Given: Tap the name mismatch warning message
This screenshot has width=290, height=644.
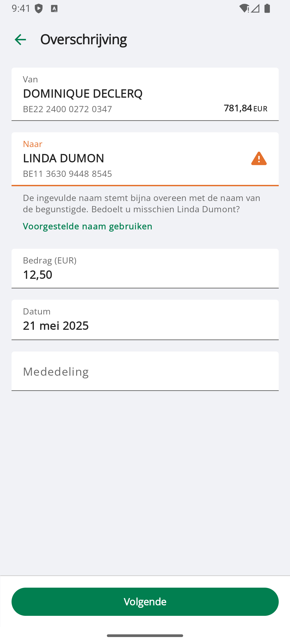Looking at the screenshot, I should [x=142, y=203].
